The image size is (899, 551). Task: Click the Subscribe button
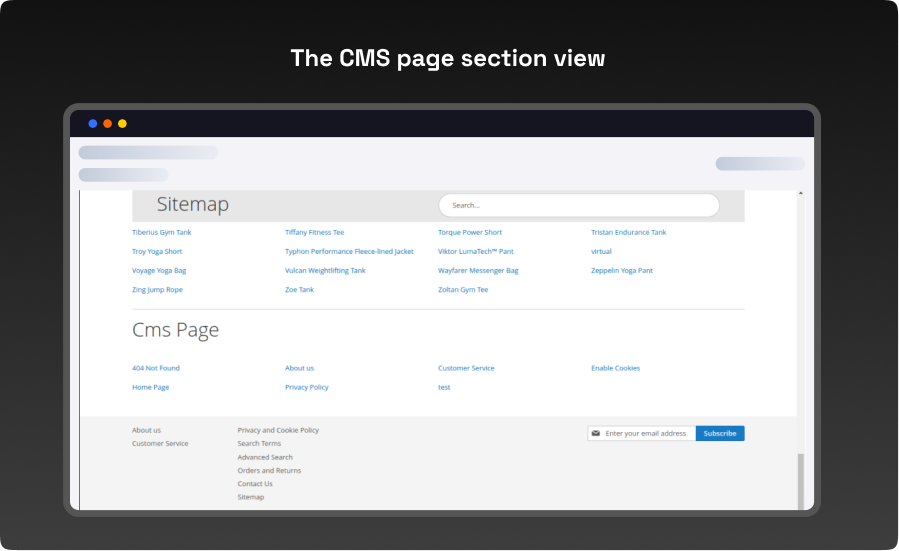pos(720,433)
